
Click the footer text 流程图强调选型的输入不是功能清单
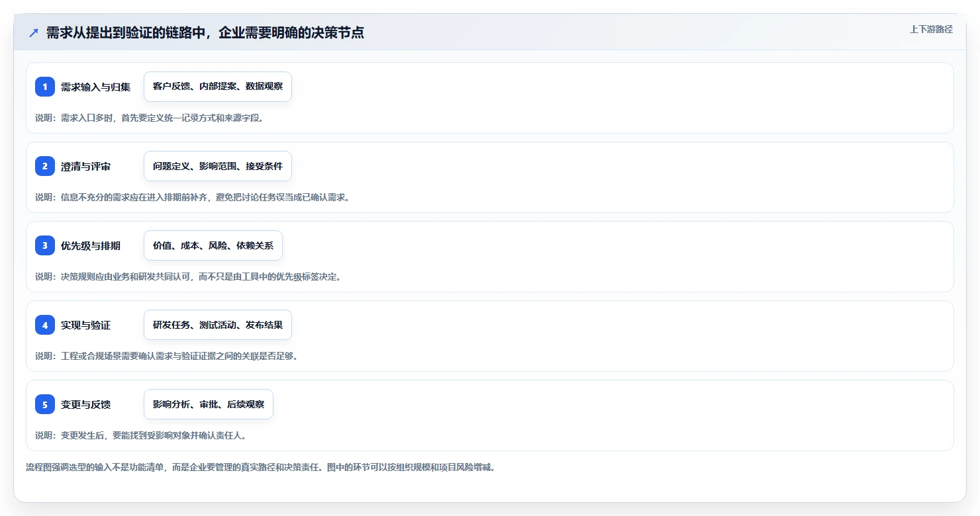[95, 467]
